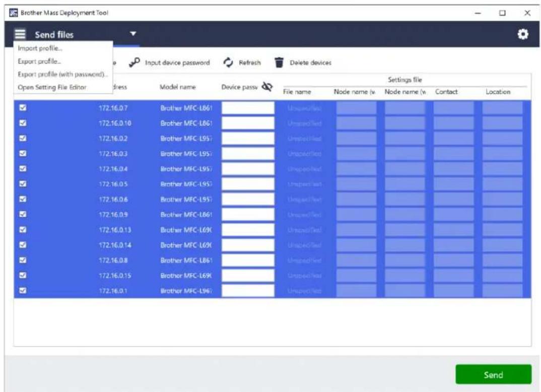Viewport: 541px width, 392px height.
Task: Click the trash can Delete devices icon
Action: (279, 62)
